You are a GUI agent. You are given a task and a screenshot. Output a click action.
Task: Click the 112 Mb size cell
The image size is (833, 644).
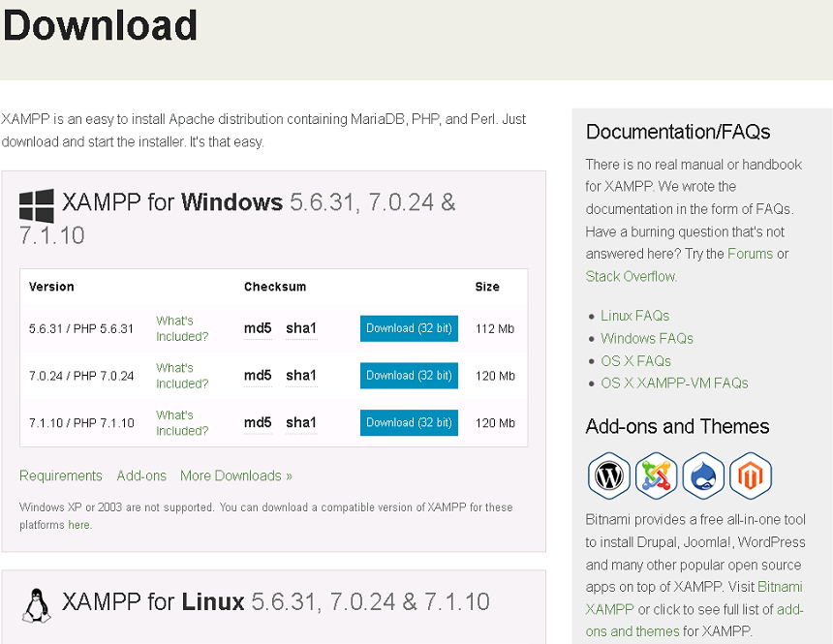[495, 329]
